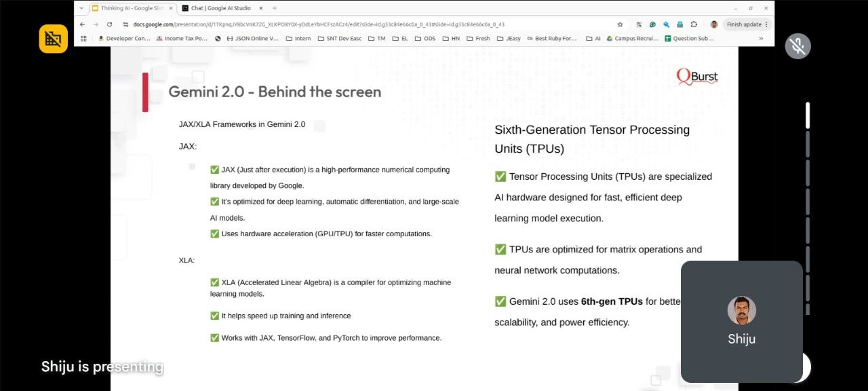Open the Chrome extensions puzzle icon
The width and height of the screenshot is (868, 391).
tap(694, 24)
